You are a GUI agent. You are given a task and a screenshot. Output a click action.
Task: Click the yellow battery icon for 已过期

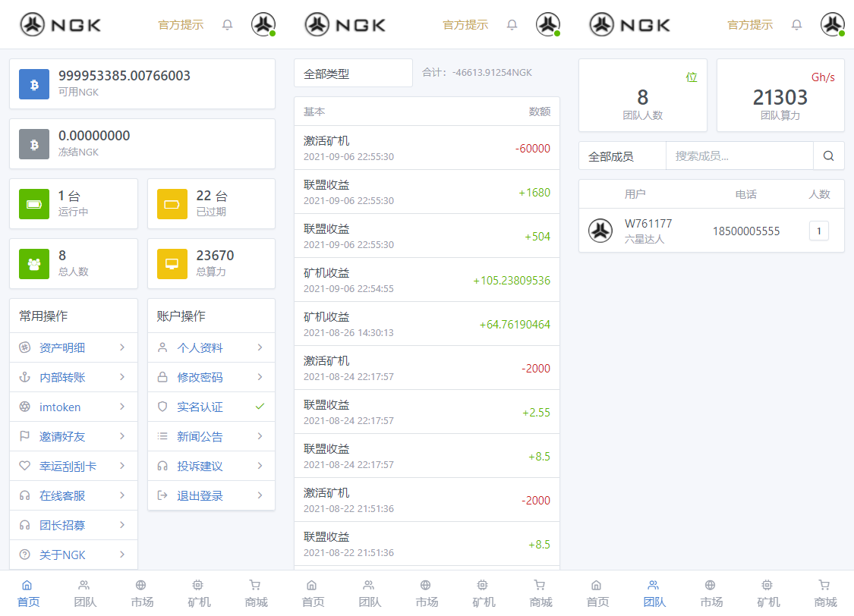pyautogui.click(x=172, y=204)
